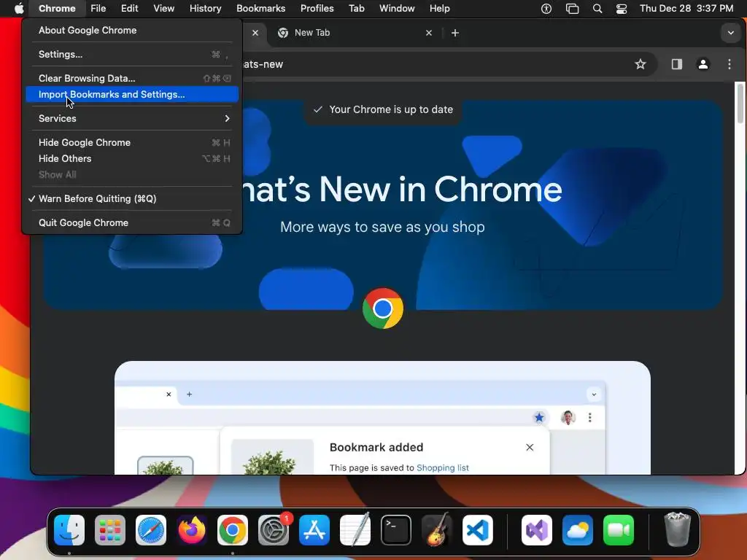Open the Trash in the Dock
Screen dimensions: 747x560
(x=677, y=530)
